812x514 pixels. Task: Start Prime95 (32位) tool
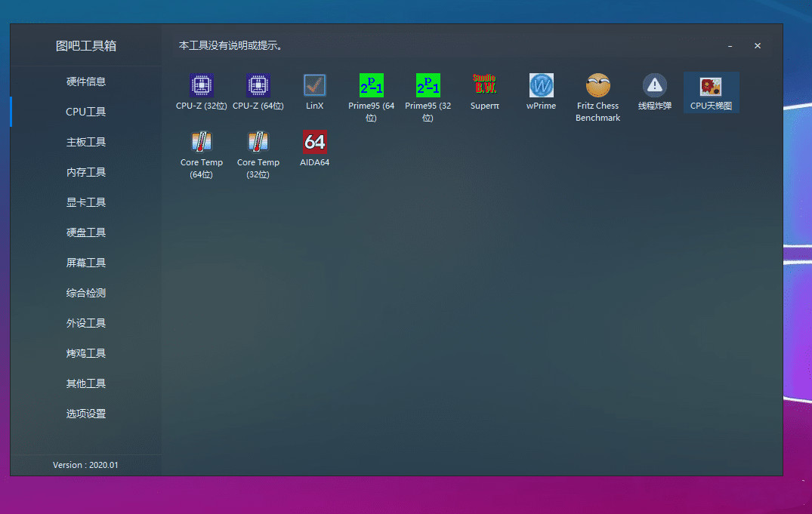[x=428, y=85]
